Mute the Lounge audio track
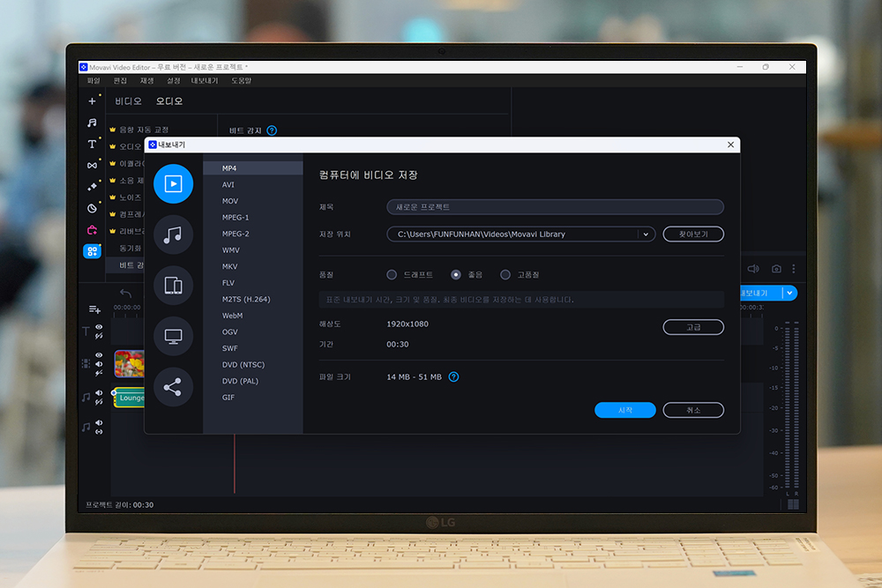The width and height of the screenshot is (882, 588). tap(99, 393)
